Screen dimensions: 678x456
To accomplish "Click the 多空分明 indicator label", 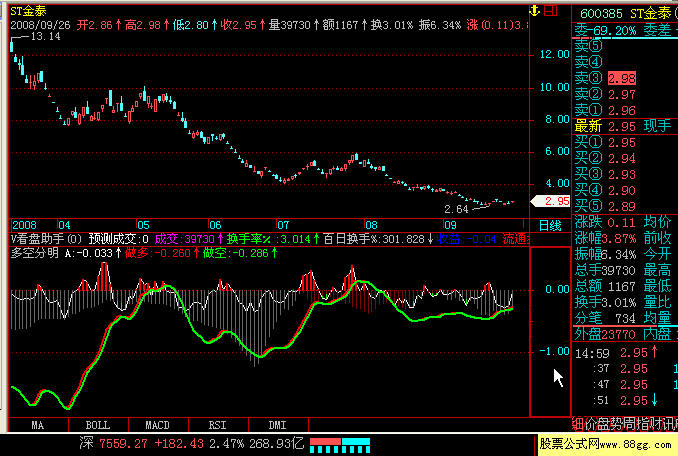I will pos(34,253).
